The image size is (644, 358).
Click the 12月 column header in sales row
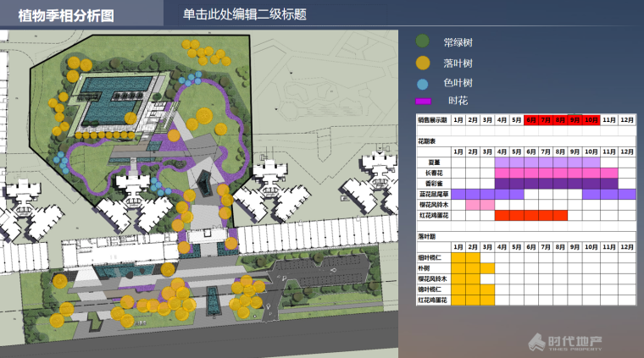coord(626,120)
